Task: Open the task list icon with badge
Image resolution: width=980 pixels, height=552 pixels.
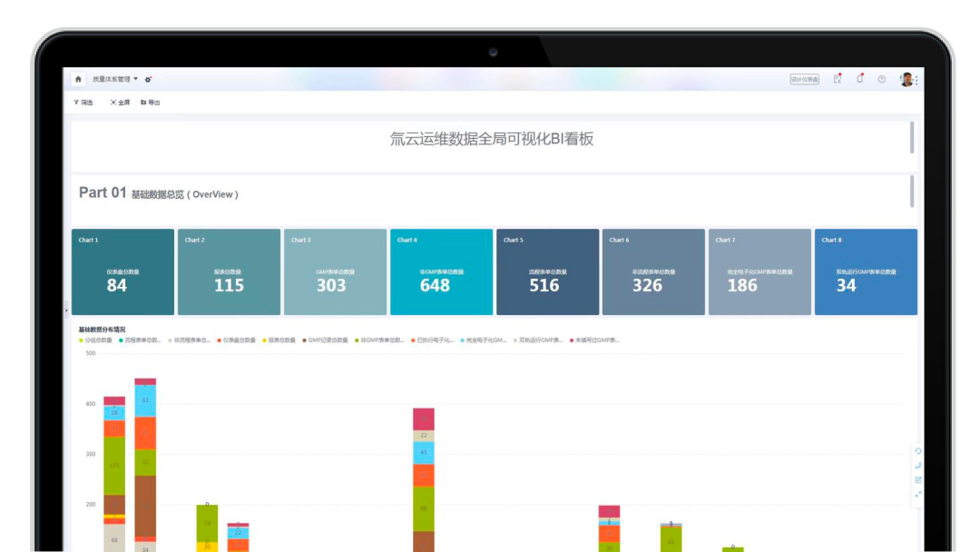Action: (x=838, y=79)
